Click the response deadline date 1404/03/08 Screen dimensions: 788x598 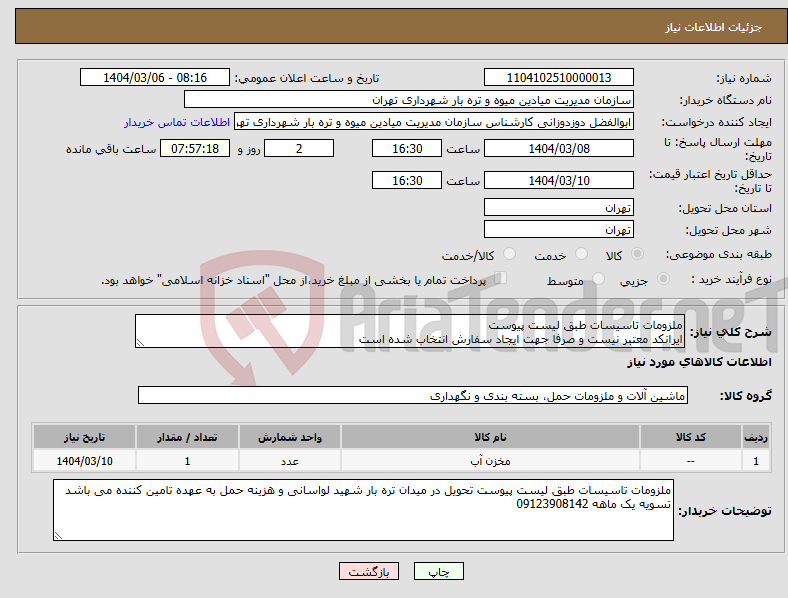[x=559, y=148]
